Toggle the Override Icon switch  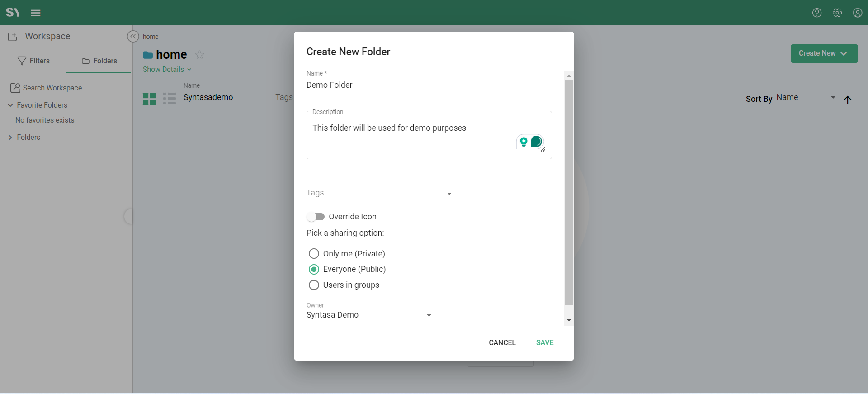coord(316,217)
